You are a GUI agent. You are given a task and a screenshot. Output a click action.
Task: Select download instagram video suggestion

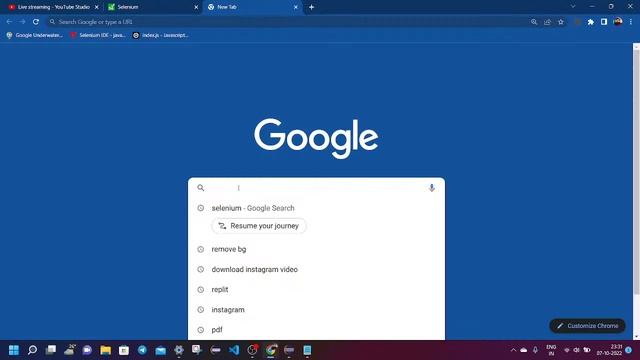316,269
